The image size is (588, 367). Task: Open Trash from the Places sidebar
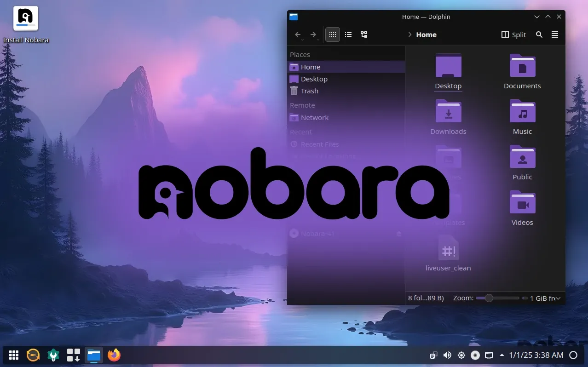pos(308,91)
